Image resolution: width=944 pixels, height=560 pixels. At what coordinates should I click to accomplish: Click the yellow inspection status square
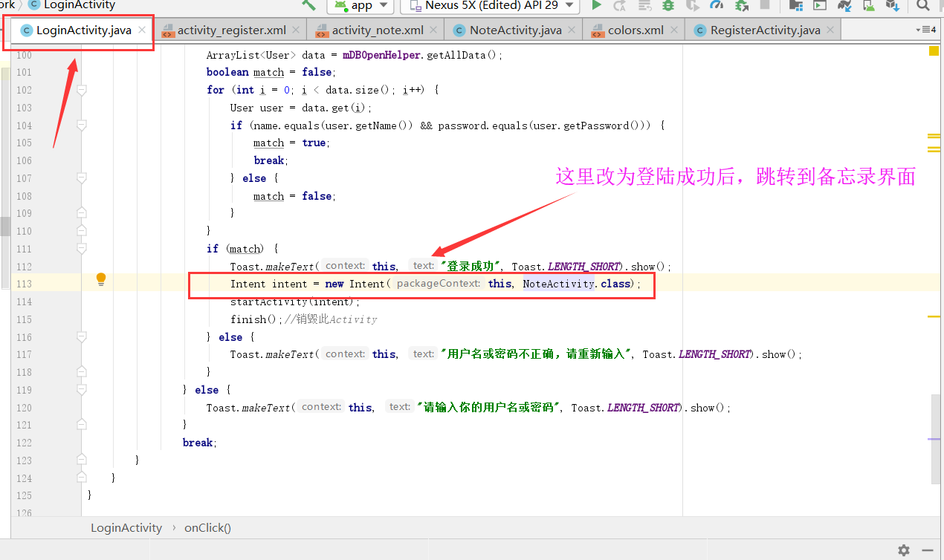[934, 51]
